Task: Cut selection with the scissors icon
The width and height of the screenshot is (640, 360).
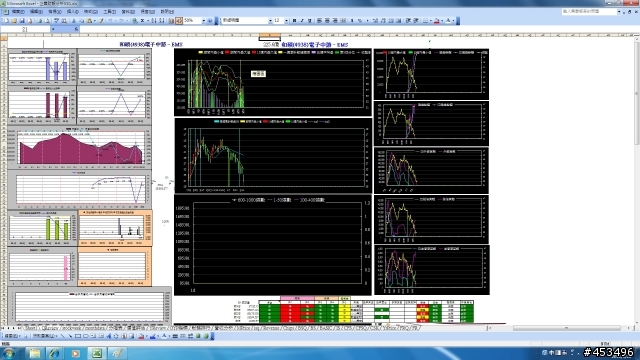Action: [x=73, y=20]
